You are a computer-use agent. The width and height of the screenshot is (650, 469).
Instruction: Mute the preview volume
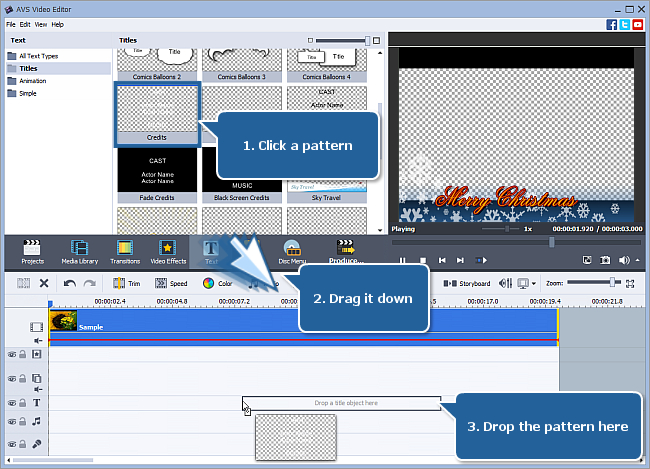(623, 260)
